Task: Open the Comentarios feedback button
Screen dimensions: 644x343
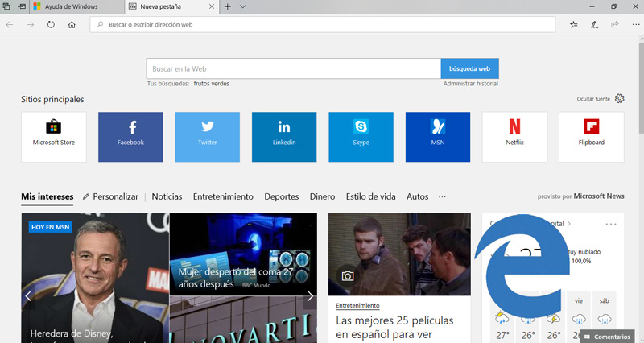Action: (x=607, y=337)
